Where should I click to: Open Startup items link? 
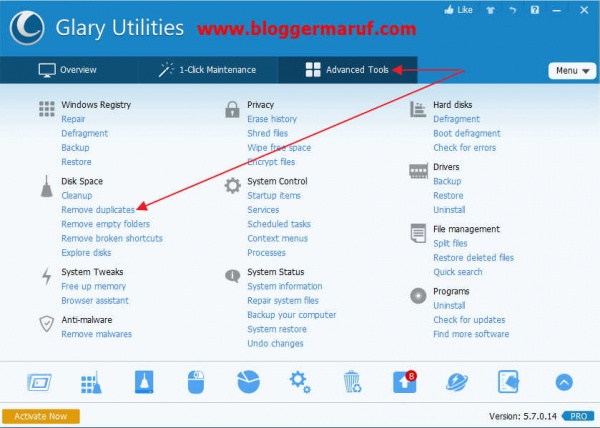click(274, 195)
